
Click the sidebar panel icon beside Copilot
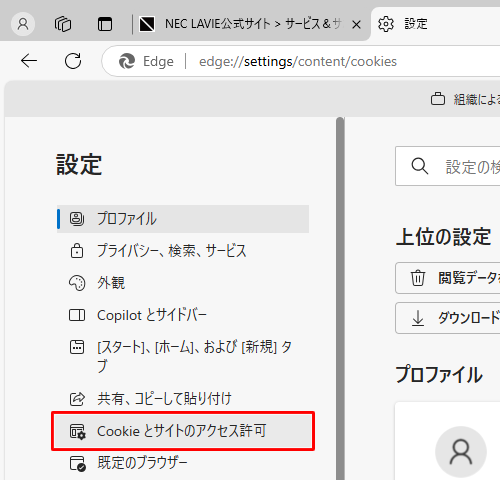pyautogui.click(x=77, y=315)
